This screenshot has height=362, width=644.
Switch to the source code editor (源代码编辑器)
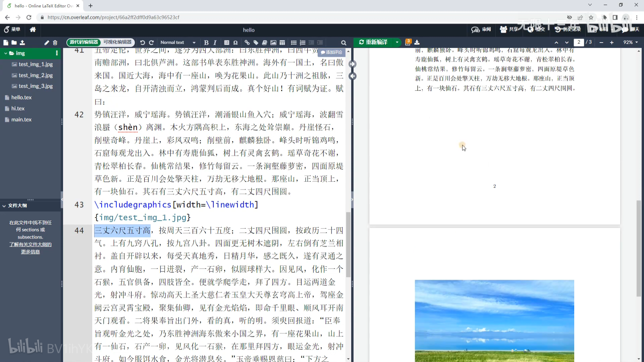pos(84,42)
